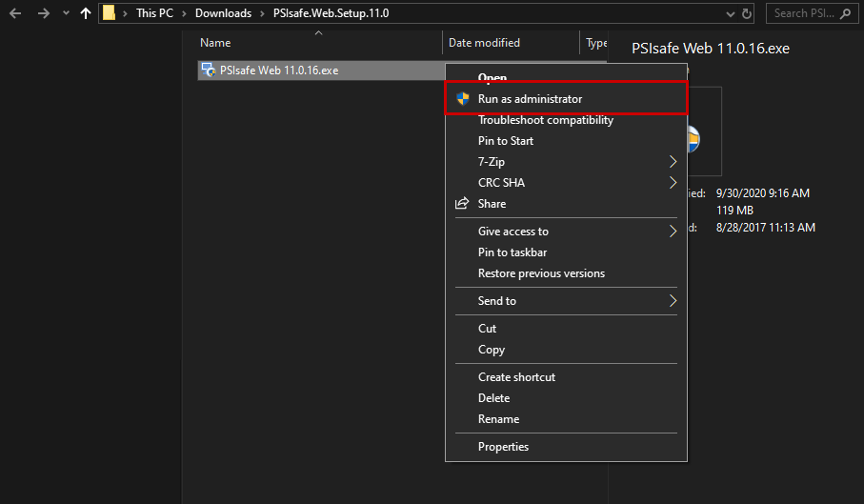Screen dimensions: 864x504
Task: Expand 7-Zip submenu arrow
Action: 673,161
